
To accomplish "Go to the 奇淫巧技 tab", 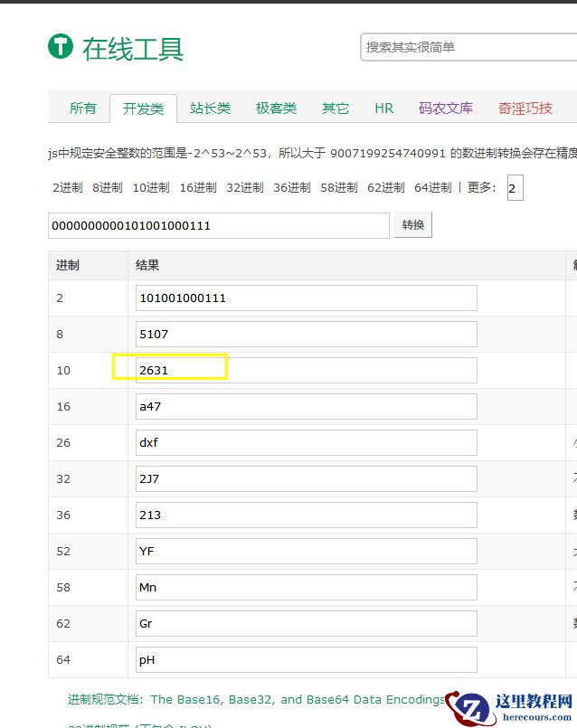I will coord(525,109).
